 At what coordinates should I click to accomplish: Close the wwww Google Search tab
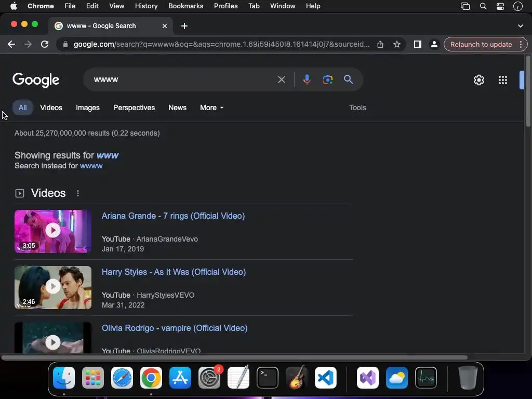(165, 26)
